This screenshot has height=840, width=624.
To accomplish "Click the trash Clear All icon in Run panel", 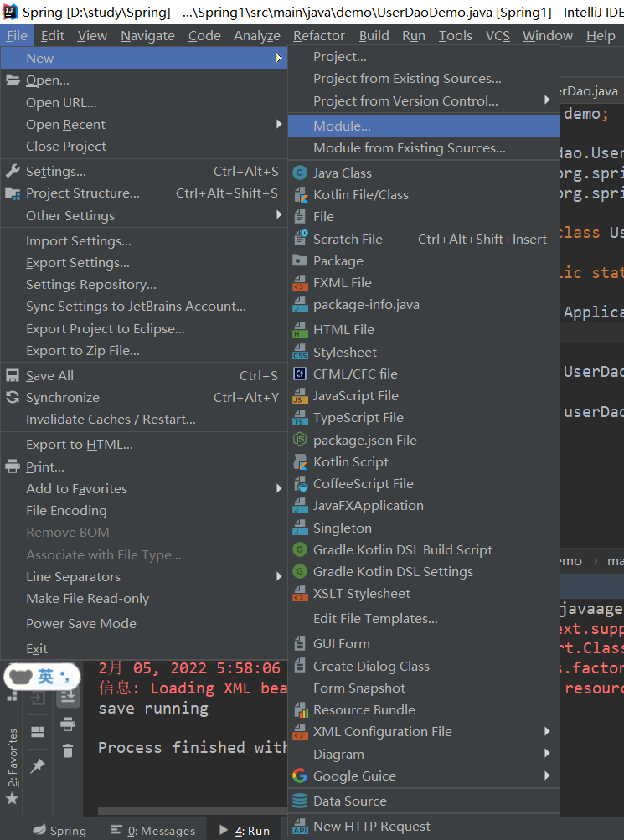I will [x=68, y=750].
